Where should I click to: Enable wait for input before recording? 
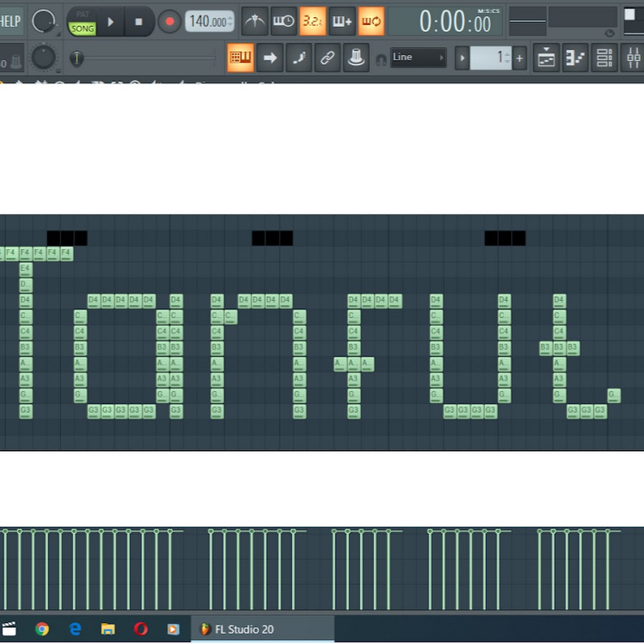pos(284,21)
